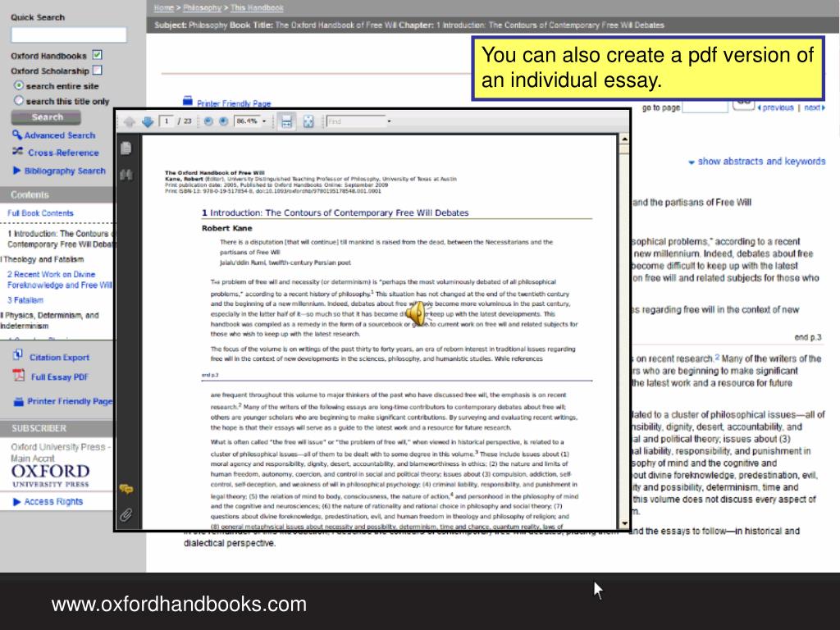This screenshot has height=630, width=840.
Task: Click the Citation Export icon
Action: [18, 354]
